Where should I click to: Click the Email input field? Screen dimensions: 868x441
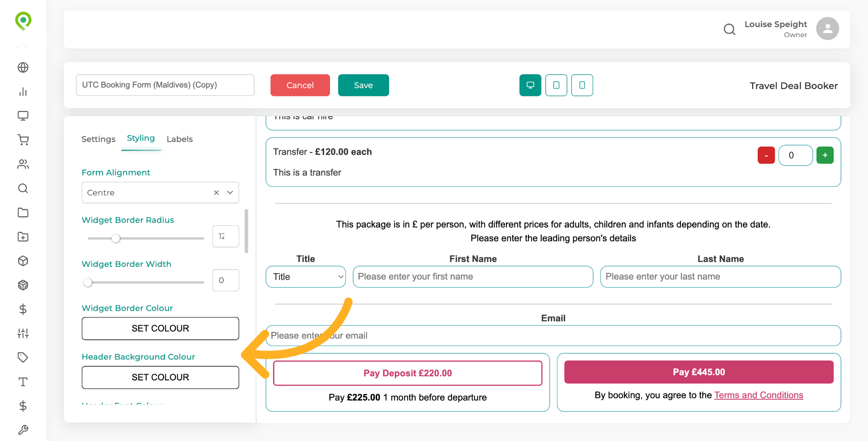click(553, 336)
